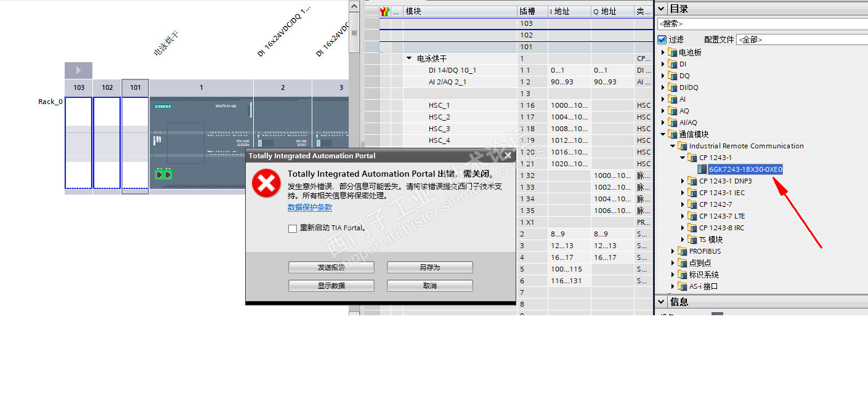868x399 pixels.
Task: Collapse the 电泳烘干 row in device table
Action: click(x=408, y=58)
